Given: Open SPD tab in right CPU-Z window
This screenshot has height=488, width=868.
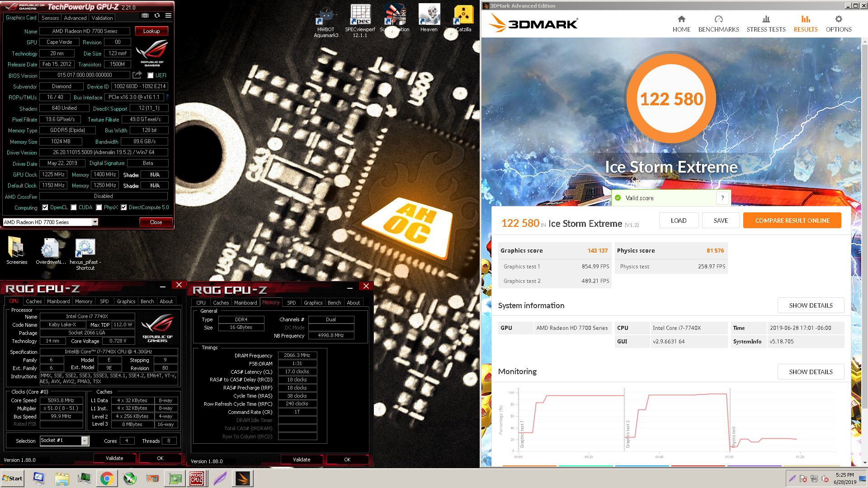Looking at the screenshot, I should click(292, 303).
